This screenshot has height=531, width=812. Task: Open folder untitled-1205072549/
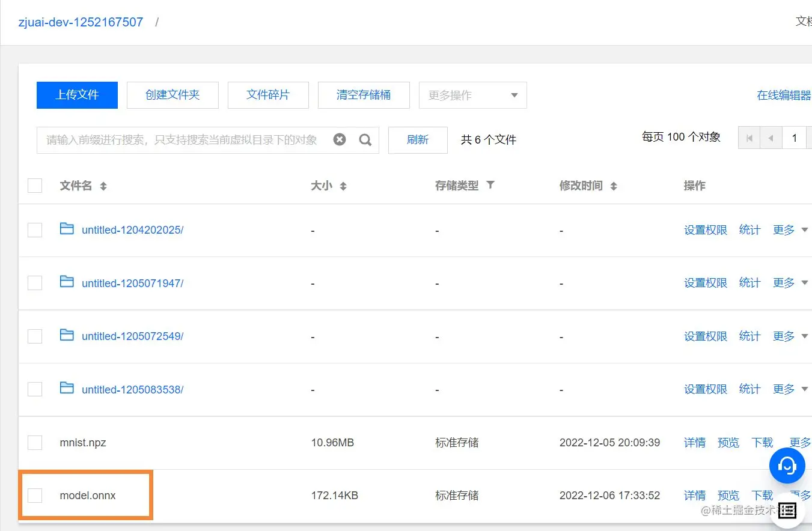click(x=132, y=336)
